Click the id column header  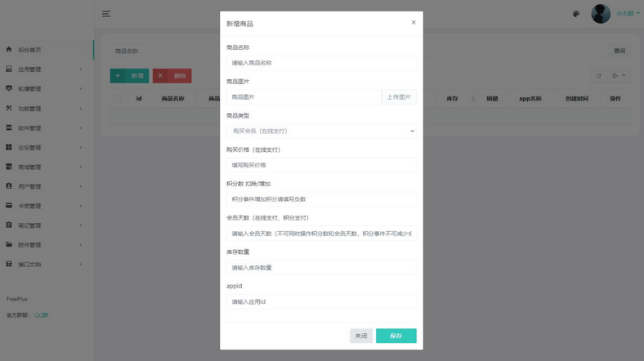(139, 99)
